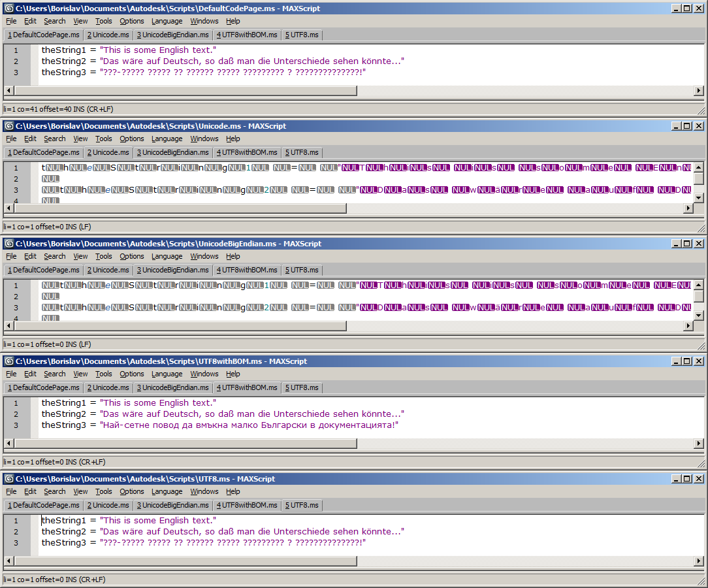Image resolution: width=708 pixels, height=588 pixels.
Task: Click MAXScript app icon in DefaultCodePage.ms title bar
Action: [9, 8]
